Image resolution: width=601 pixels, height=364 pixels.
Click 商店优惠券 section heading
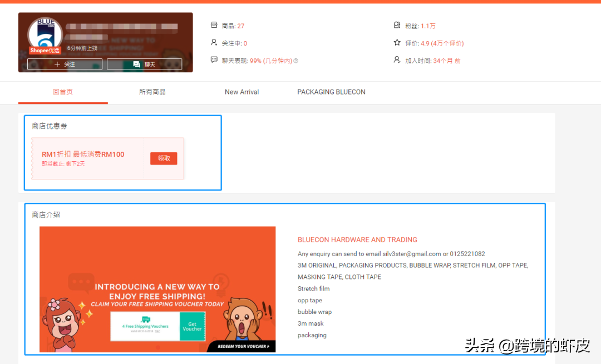[x=50, y=126]
